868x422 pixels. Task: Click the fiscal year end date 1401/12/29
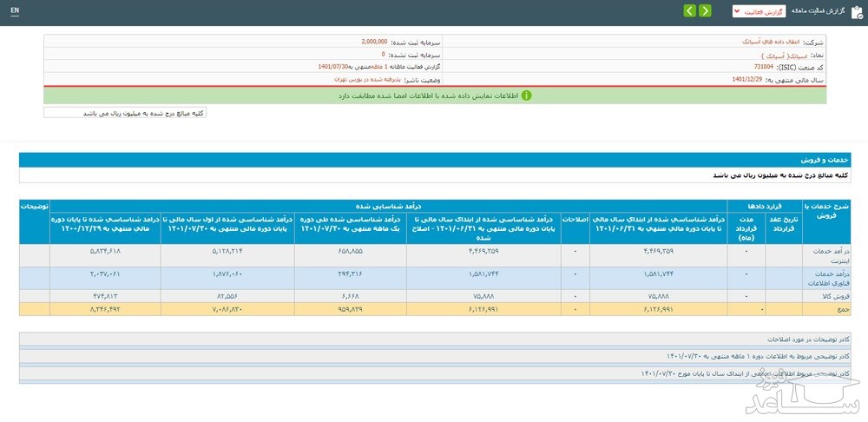[x=746, y=78]
